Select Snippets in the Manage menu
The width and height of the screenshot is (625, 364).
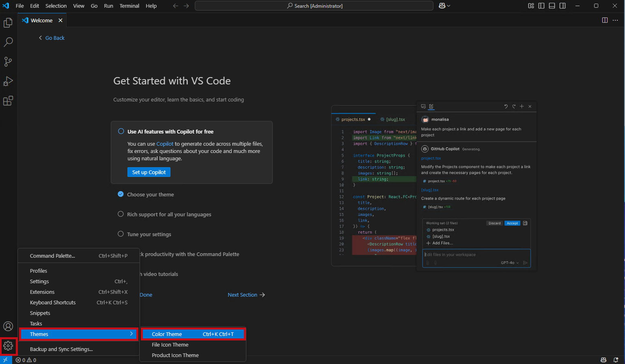tap(79, 313)
